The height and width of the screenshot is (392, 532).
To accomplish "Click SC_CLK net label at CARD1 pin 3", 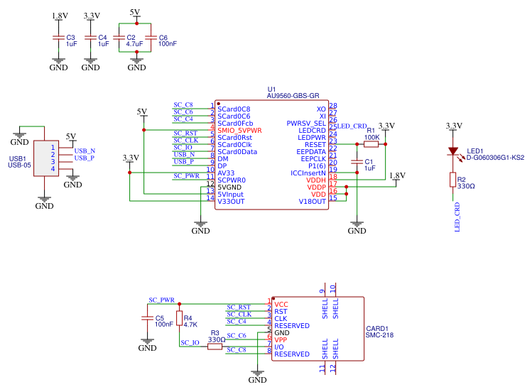I will tap(239, 315).
